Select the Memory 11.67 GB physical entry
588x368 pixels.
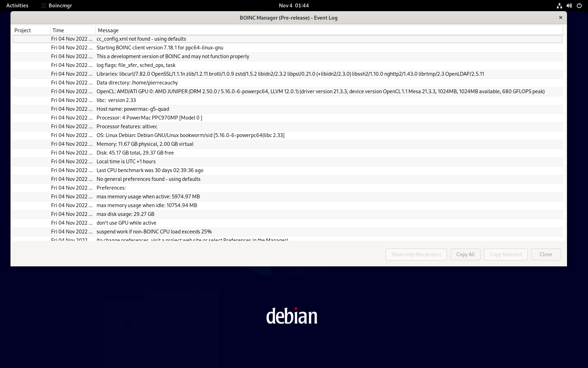(x=145, y=144)
